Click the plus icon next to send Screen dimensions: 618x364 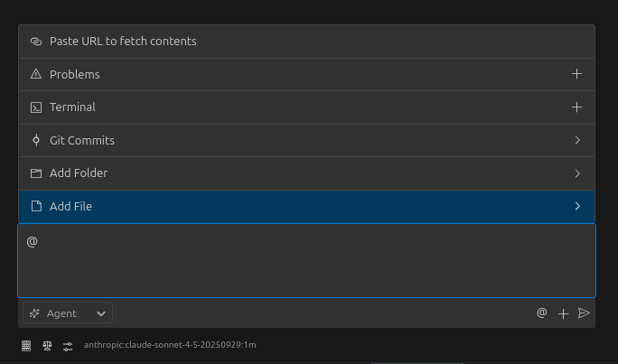pos(563,313)
